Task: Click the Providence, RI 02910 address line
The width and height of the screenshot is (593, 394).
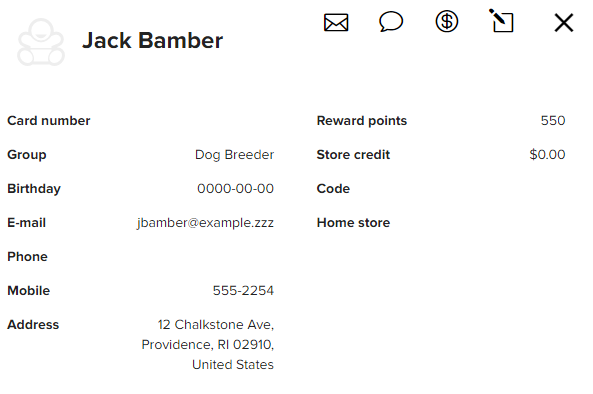Action: point(208,345)
